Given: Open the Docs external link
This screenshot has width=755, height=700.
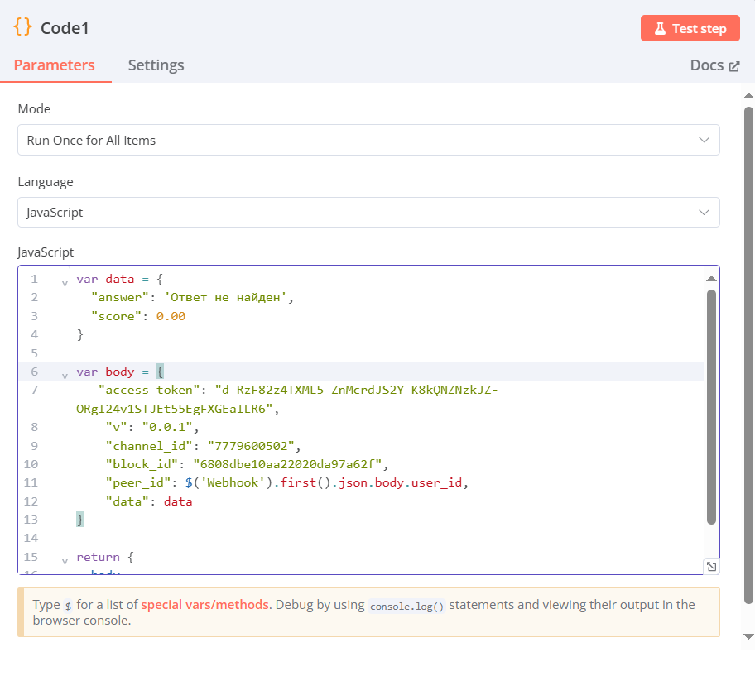Looking at the screenshot, I should [x=714, y=65].
